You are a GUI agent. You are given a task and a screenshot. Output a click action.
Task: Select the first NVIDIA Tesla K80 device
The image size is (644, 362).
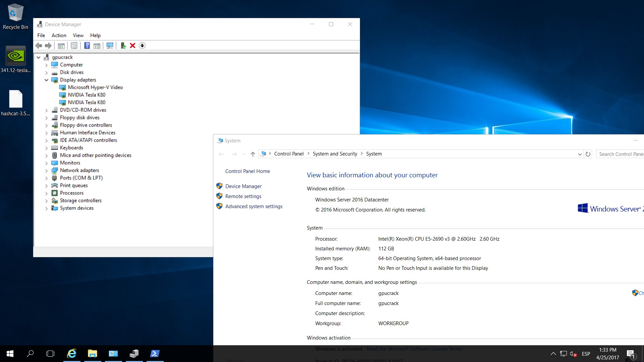point(87,95)
